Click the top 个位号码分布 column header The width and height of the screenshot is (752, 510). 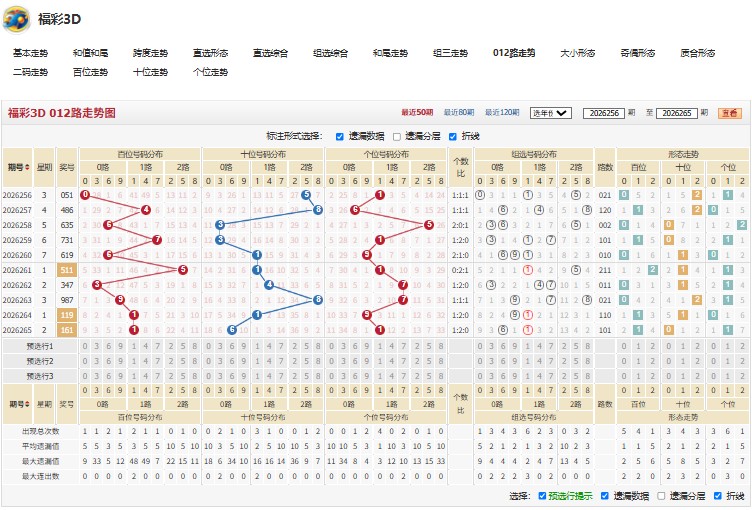[x=386, y=154]
